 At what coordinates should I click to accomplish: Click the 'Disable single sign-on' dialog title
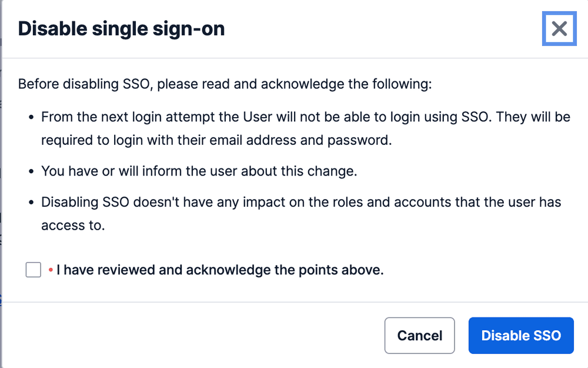(121, 28)
